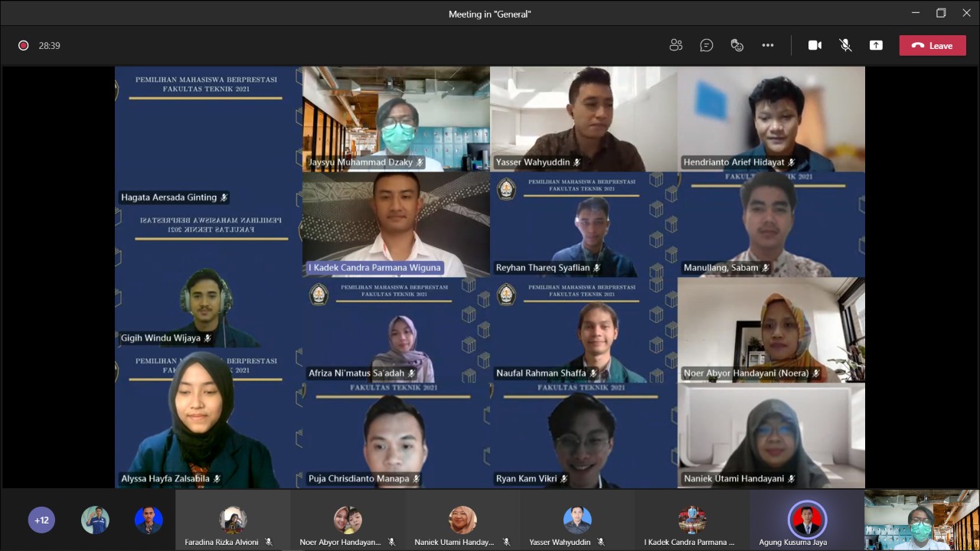Click the 28:39 meeting timer

(50, 45)
